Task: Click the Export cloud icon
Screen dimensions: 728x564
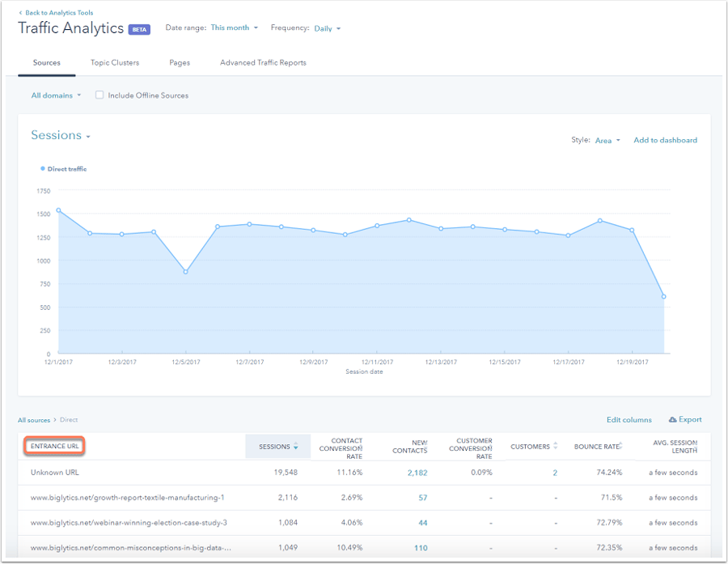Action: tap(672, 420)
